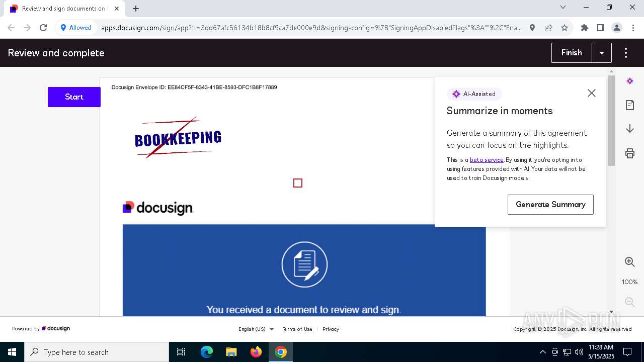Open the three-dot more options menu

626,53
